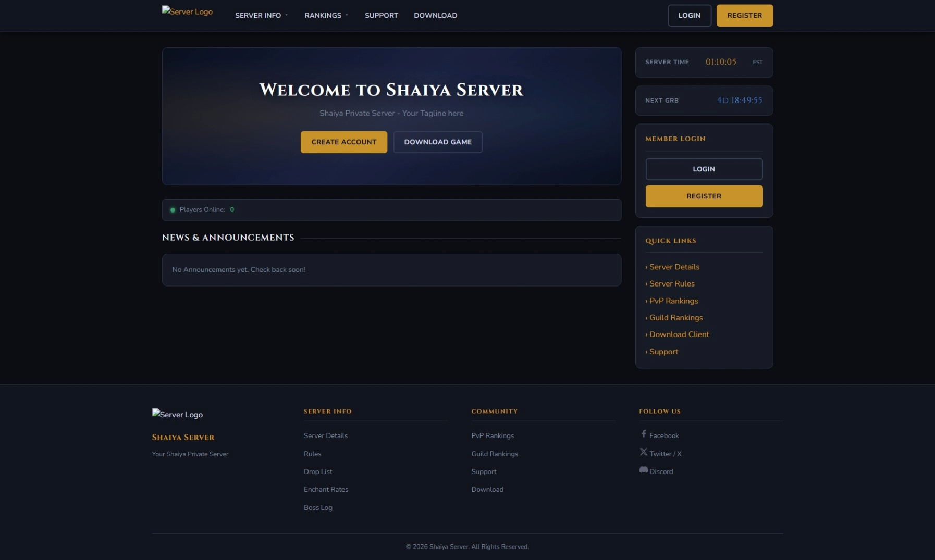The height and width of the screenshot is (560, 935).
Task: Click the Shaiya Server footer title
Action: coord(183,438)
